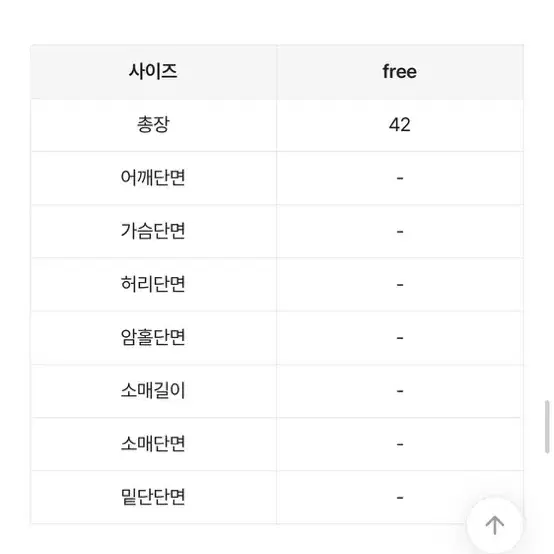Select the 어깨단면 row label
This screenshot has height=554, width=554.
pos(153,178)
